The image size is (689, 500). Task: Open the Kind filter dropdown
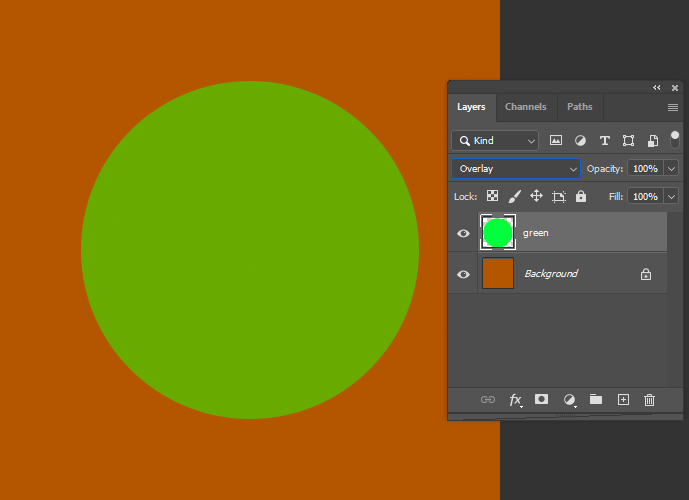pos(495,141)
